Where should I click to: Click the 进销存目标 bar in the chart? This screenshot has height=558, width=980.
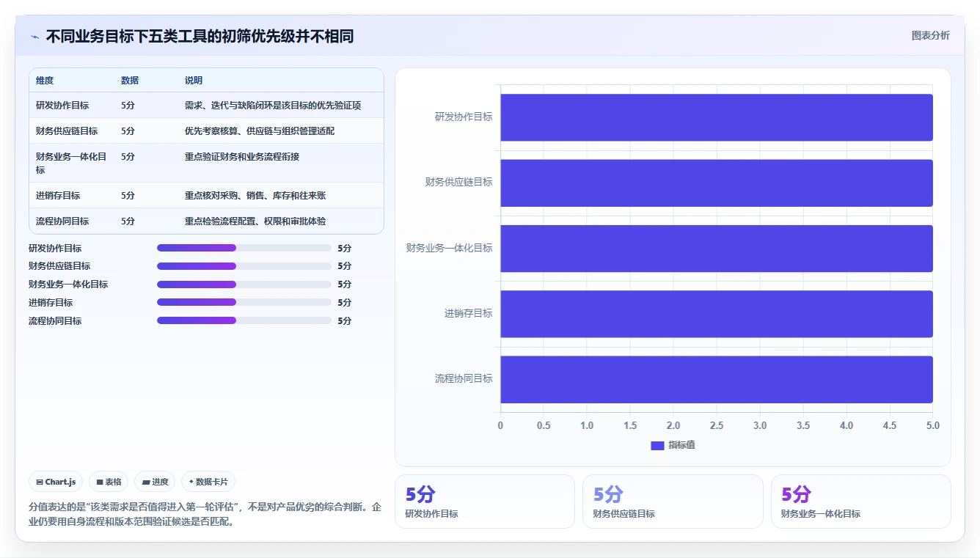[717, 314]
